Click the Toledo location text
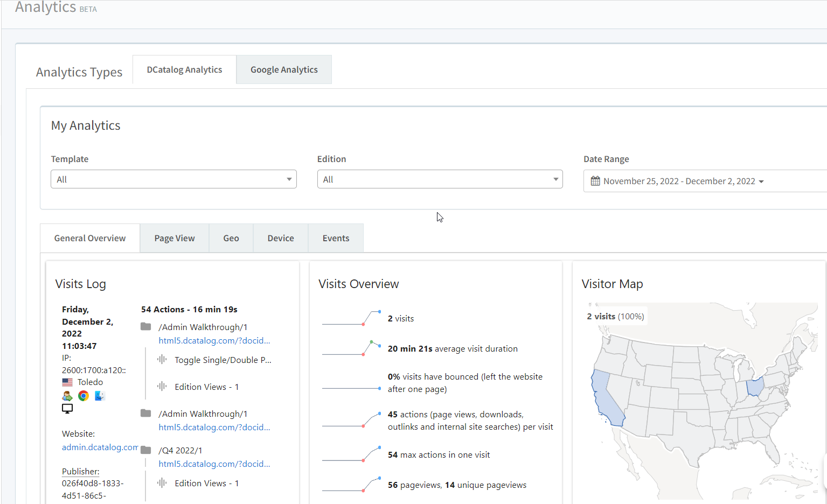Screen dimensions: 827x504 90,382
